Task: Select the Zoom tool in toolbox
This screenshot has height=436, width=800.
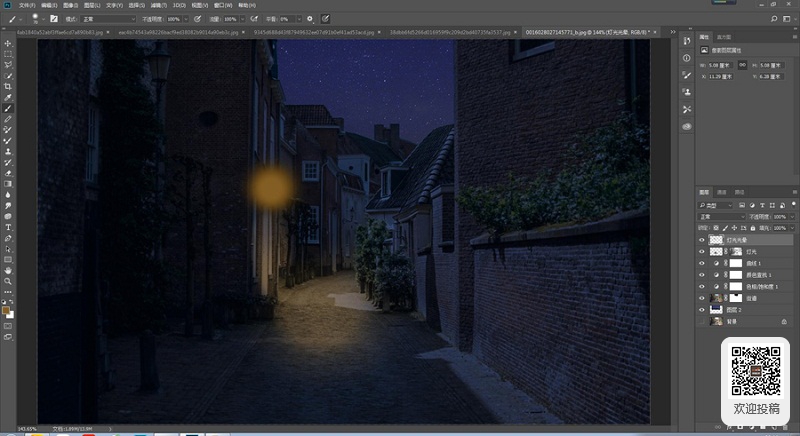Action: click(x=8, y=281)
